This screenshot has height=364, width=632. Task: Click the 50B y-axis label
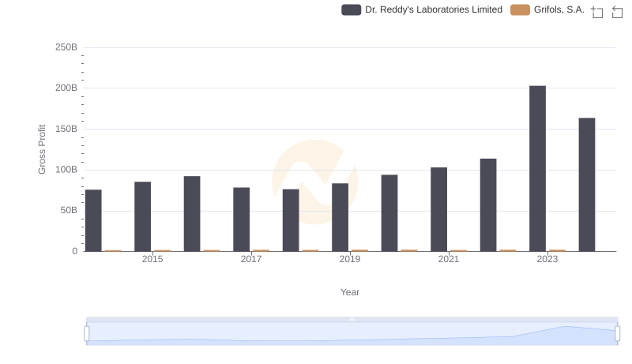tap(69, 210)
